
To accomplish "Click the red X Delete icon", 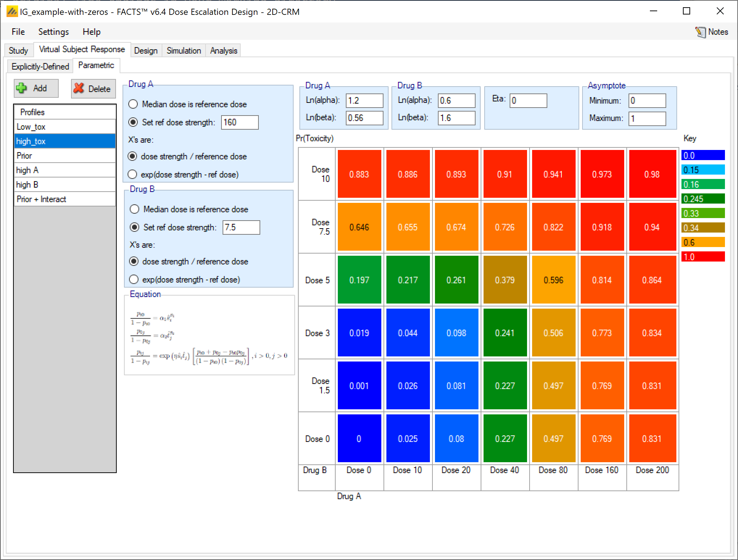I will pos(79,88).
